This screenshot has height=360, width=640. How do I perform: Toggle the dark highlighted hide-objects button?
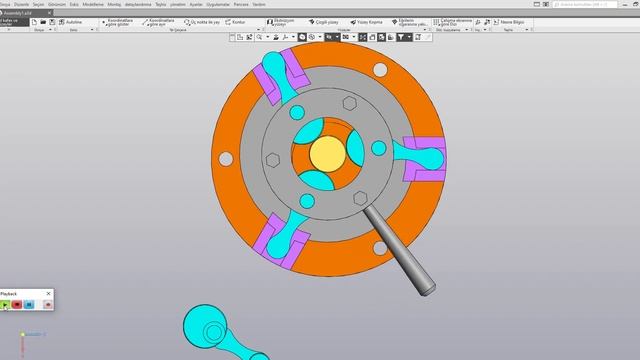click(329, 37)
